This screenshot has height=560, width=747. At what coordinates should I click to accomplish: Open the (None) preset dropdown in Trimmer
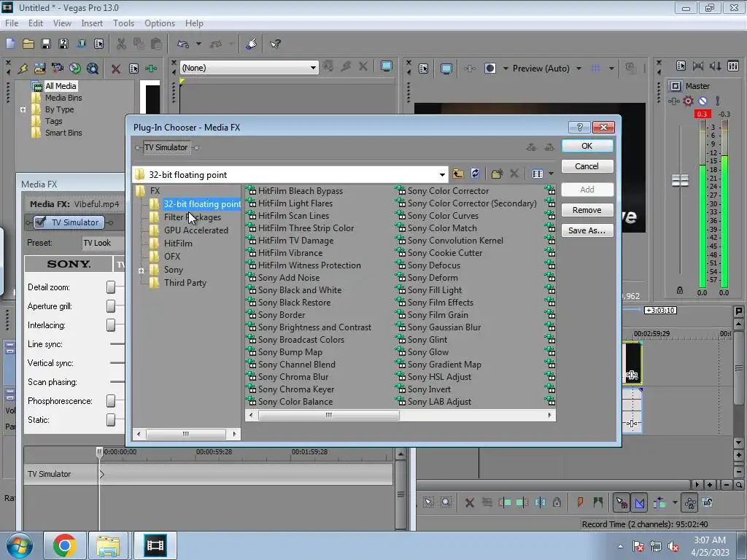tap(312, 68)
